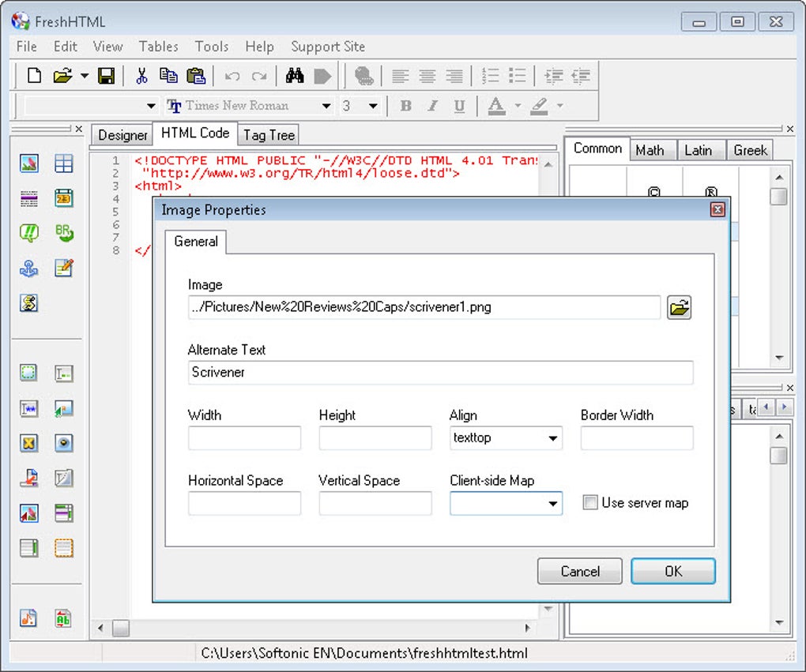Screen dimensions: 806x672
Task: Open the Support Site menu
Action: click(328, 47)
